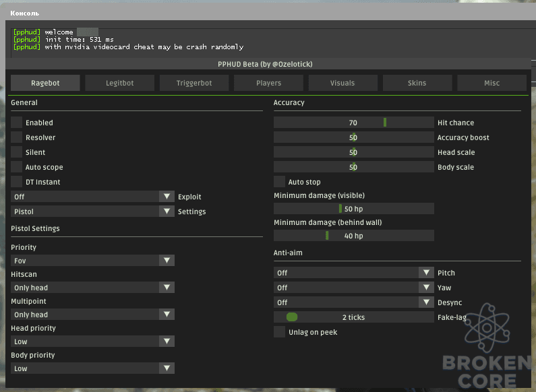Open the Settings weapon dropdown showing Pistol

tap(92, 211)
